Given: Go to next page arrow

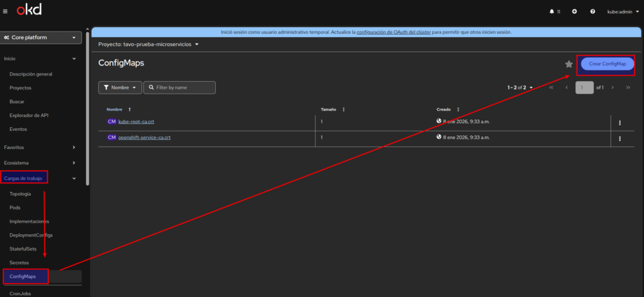Looking at the screenshot, I should (x=613, y=87).
